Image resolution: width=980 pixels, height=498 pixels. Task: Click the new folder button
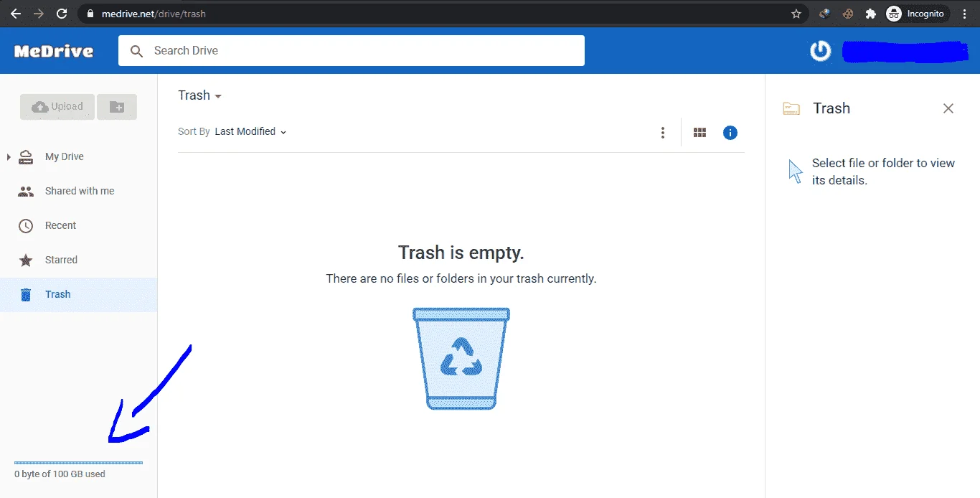tap(117, 107)
